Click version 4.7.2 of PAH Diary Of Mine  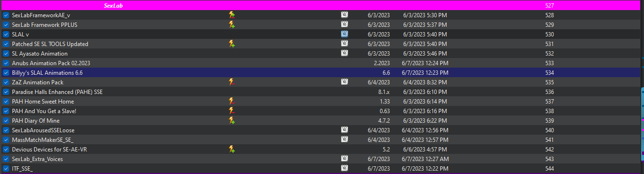(384, 121)
